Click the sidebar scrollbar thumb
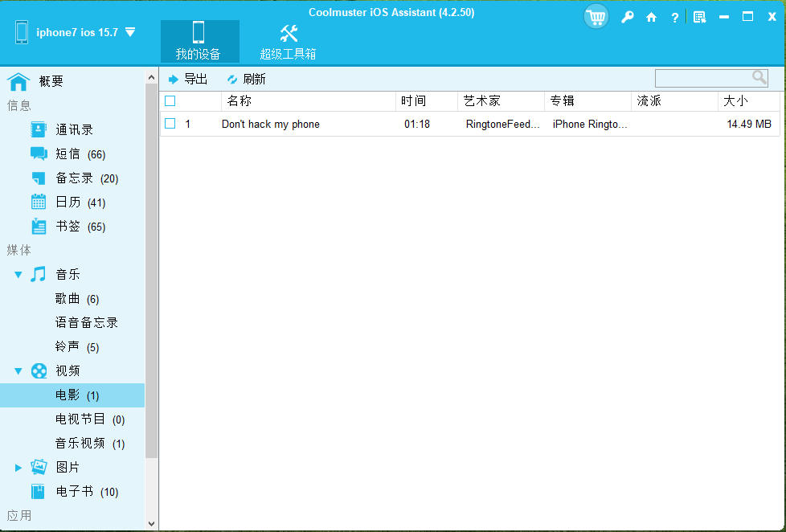This screenshot has height=532, width=786. pyautogui.click(x=151, y=271)
